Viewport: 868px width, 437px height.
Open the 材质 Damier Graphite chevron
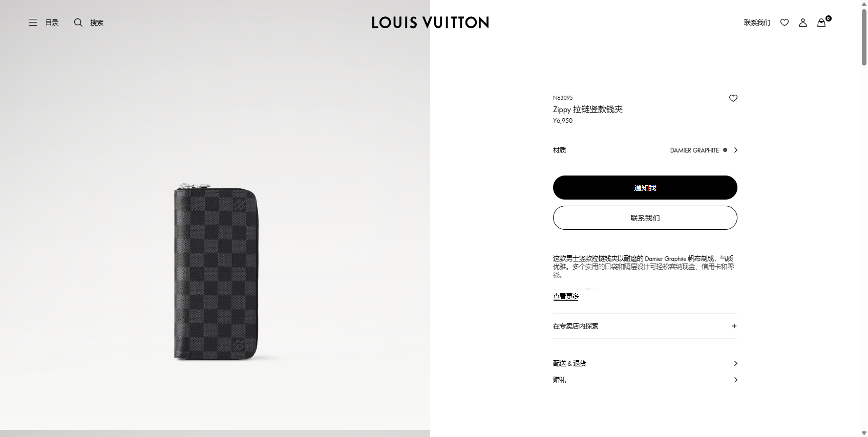[736, 150]
